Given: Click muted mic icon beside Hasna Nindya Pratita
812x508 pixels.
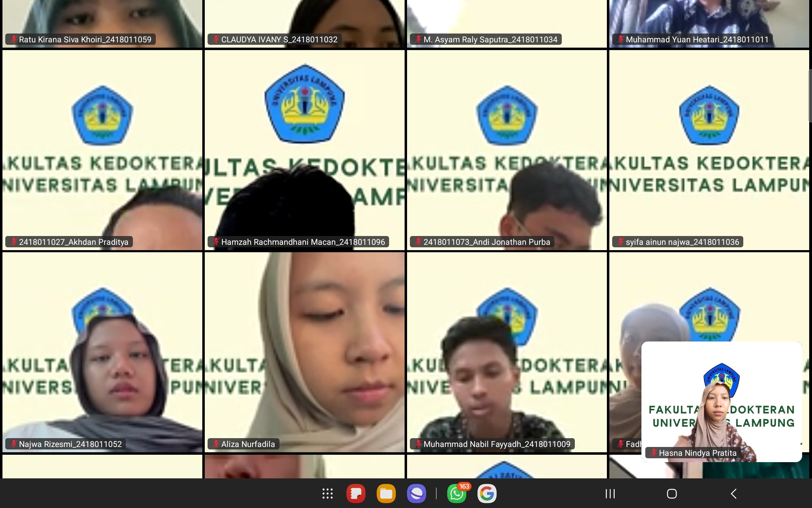Looking at the screenshot, I should click(x=653, y=453).
